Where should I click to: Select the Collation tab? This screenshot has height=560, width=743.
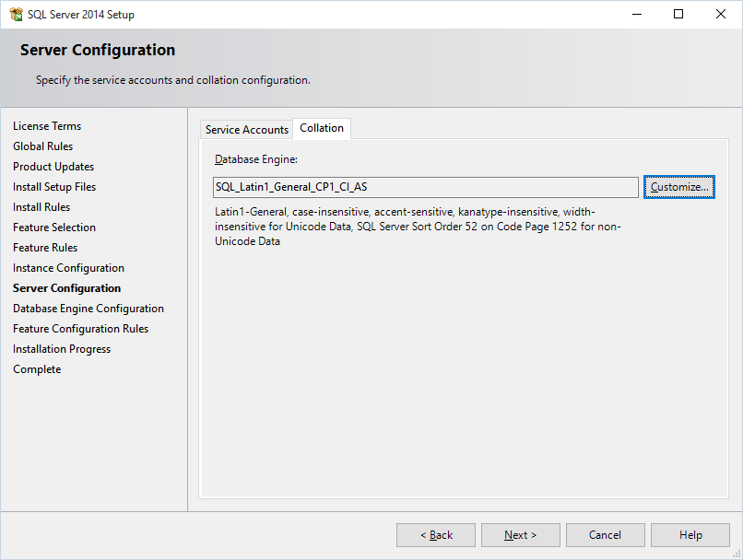(x=322, y=128)
